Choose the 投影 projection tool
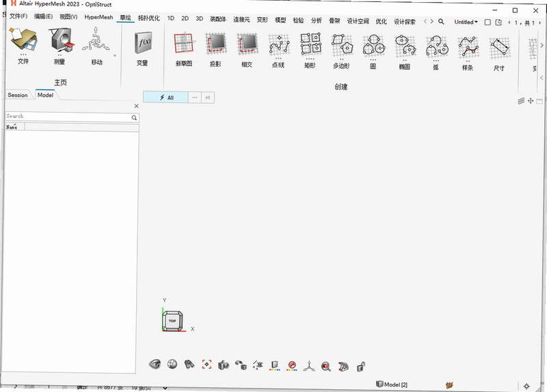 [x=215, y=44]
